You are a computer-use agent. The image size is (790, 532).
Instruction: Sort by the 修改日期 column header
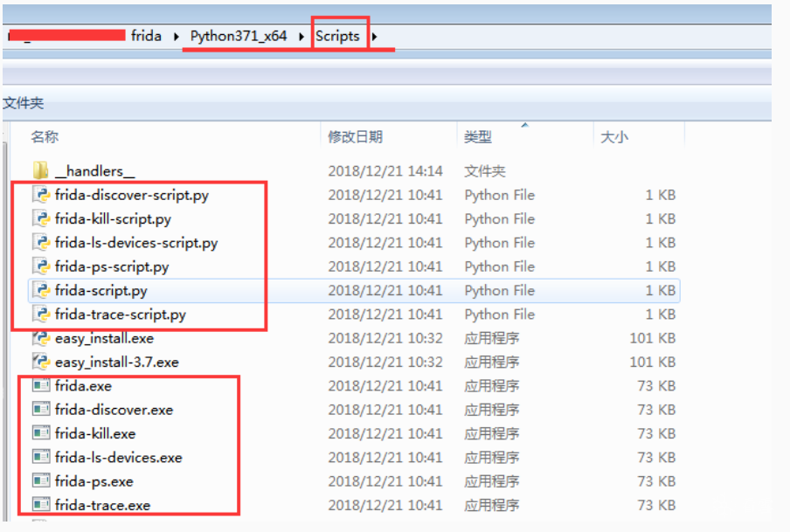pyautogui.click(x=355, y=136)
